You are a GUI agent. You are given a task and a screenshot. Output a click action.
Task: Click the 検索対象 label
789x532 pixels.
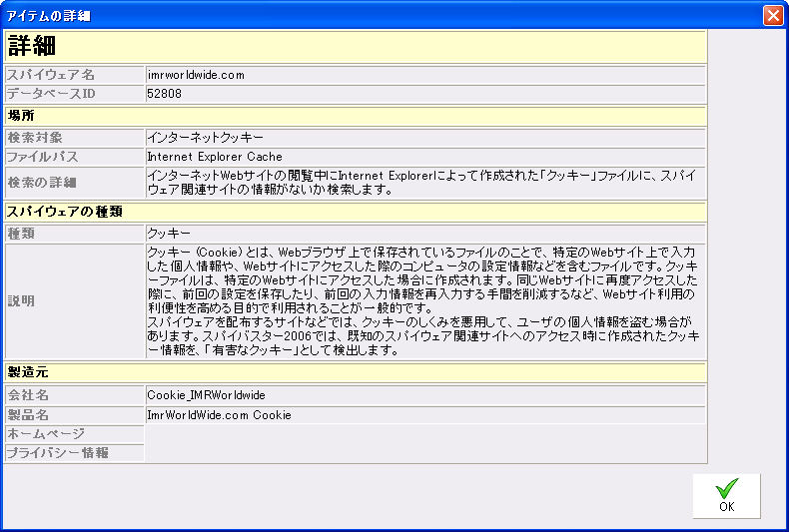(x=35, y=138)
